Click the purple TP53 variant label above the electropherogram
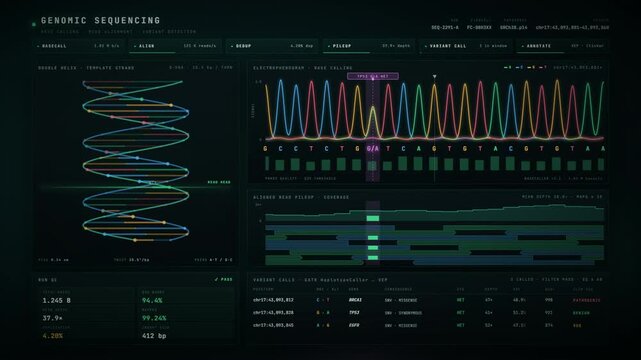 pos(373,76)
